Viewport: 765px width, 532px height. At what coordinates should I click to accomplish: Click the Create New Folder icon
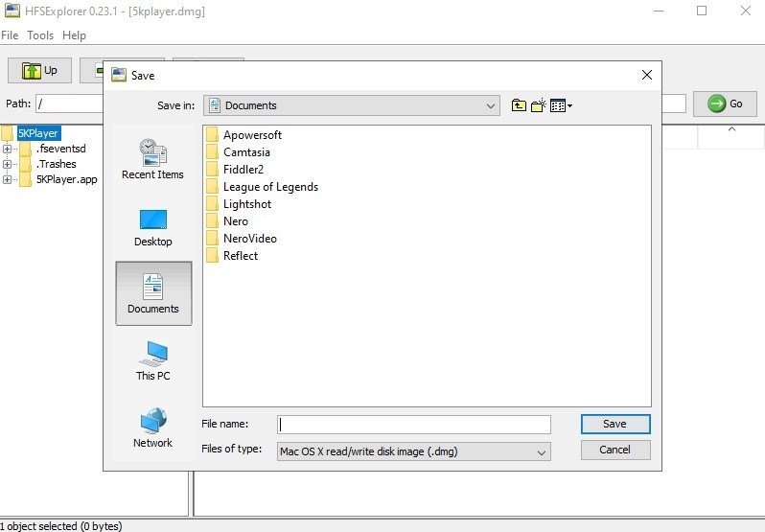point(539,105)
